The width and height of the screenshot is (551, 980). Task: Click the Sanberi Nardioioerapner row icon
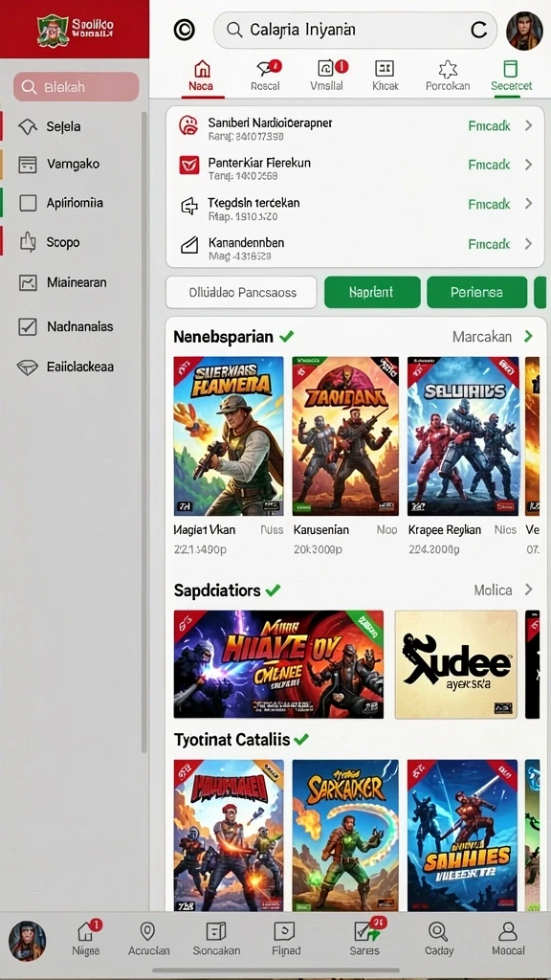pos(188,125)
